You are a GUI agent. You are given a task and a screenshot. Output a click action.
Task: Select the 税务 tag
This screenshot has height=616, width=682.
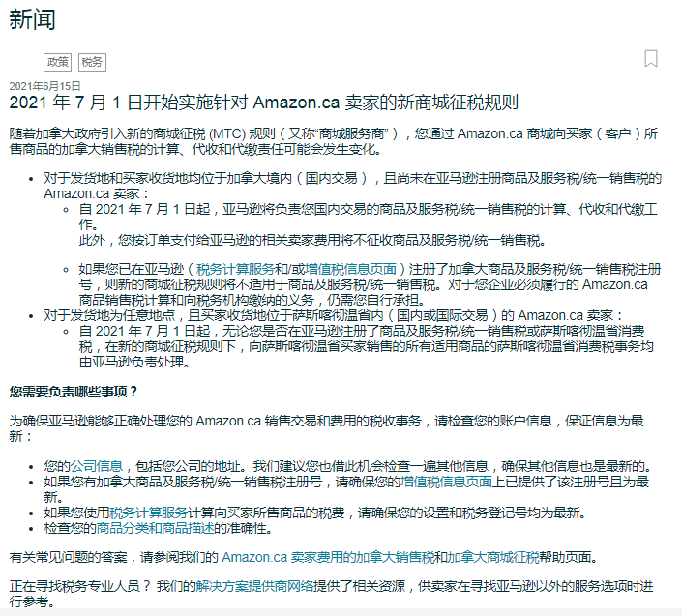(92, 62)
